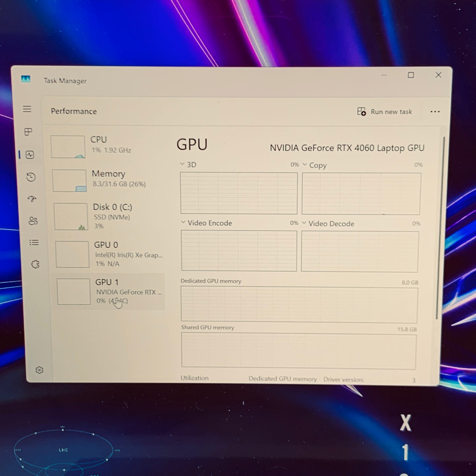Minimize the Task Manager window
Screen dimensions: 476x476
(x=384, y=75)
